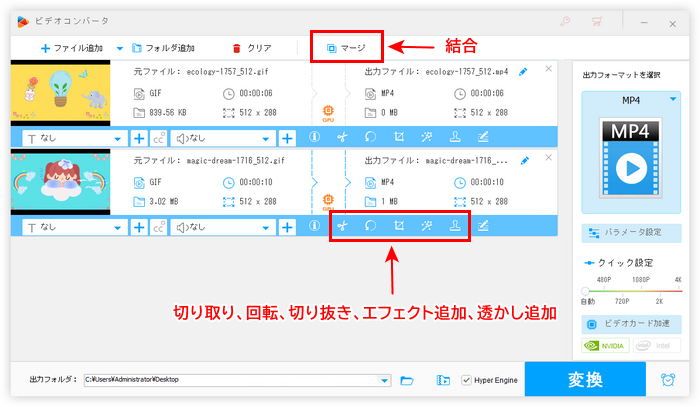Trim ecology-1757_512.gif with scissors icon

click(x=342, y=137)
